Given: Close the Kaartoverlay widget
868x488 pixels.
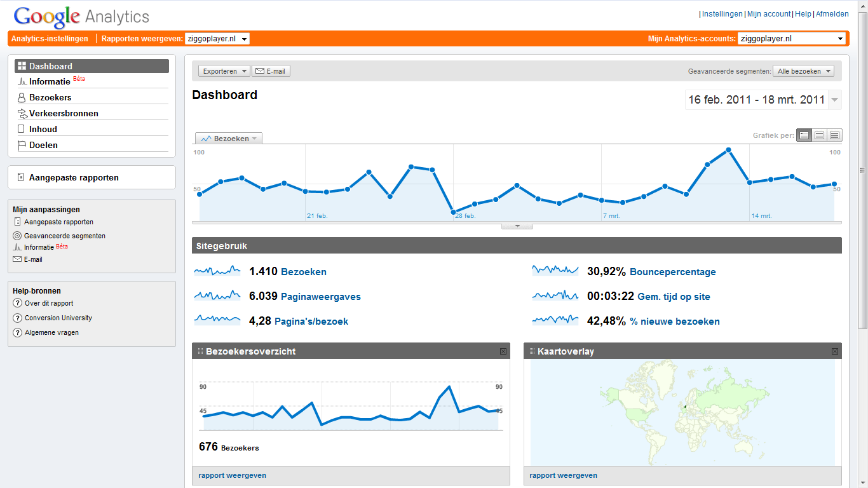Looking at the screenshot, I should pyautogui.click(x=835, y=351).
